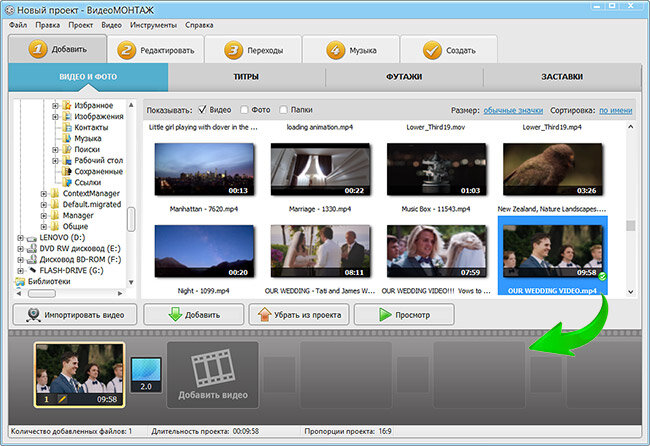This screenshot has width=650, height=446.
Task: Click the по имени sorting link
Action: 616,110
